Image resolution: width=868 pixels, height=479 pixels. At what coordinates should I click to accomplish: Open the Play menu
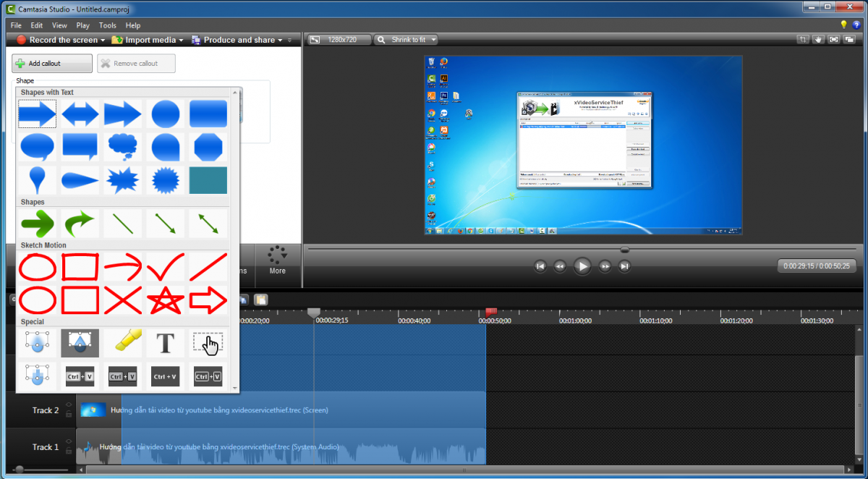pos(82,25)
